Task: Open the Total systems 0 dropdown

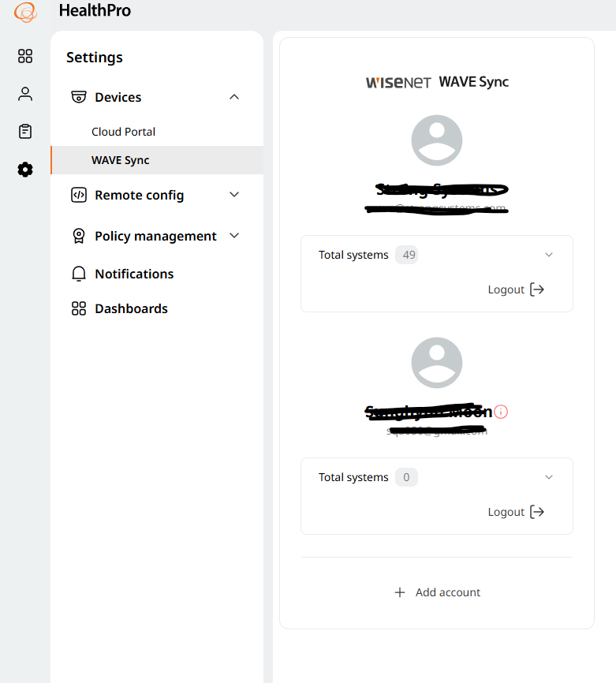Action: tap(548, 476)
